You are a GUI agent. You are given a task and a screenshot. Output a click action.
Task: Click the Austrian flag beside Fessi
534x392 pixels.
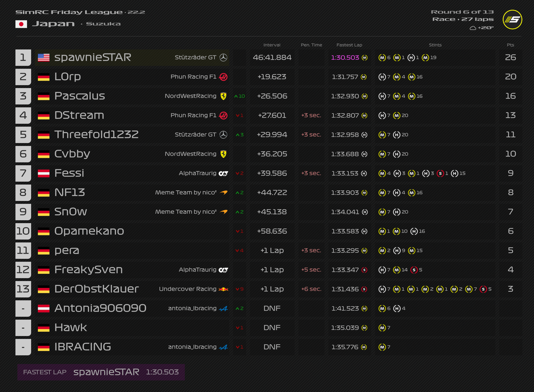pos(43,173)
